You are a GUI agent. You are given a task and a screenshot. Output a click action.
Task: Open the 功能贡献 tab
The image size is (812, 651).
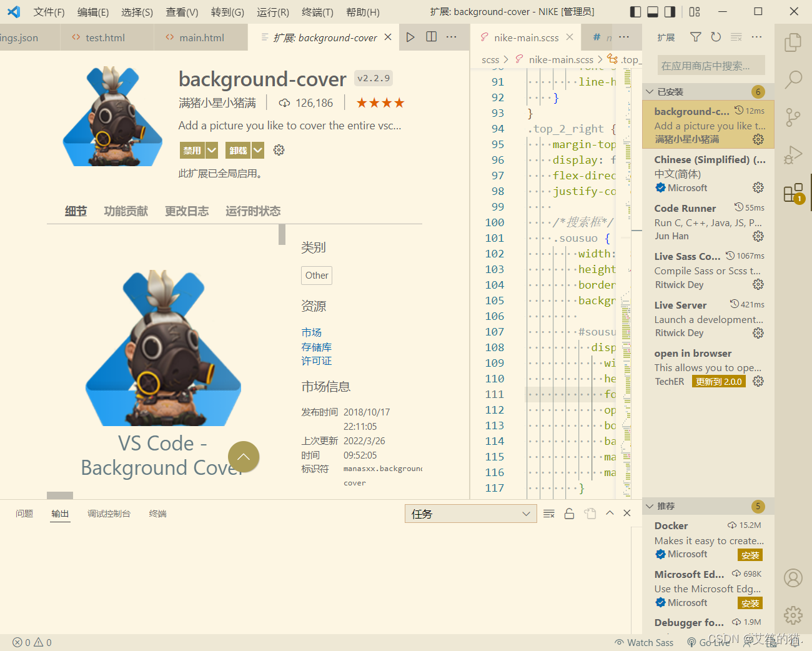[126, 211]
